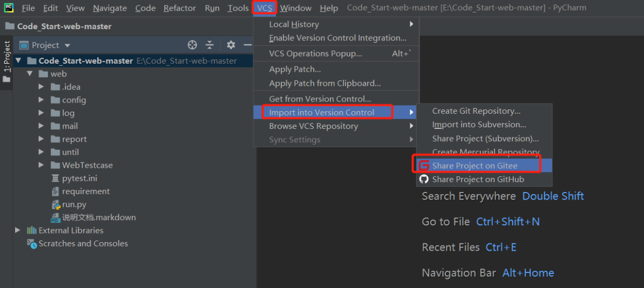Click the Scratches and Consoles icon
This screenshot has height=288, width=644.
(32, 243)
